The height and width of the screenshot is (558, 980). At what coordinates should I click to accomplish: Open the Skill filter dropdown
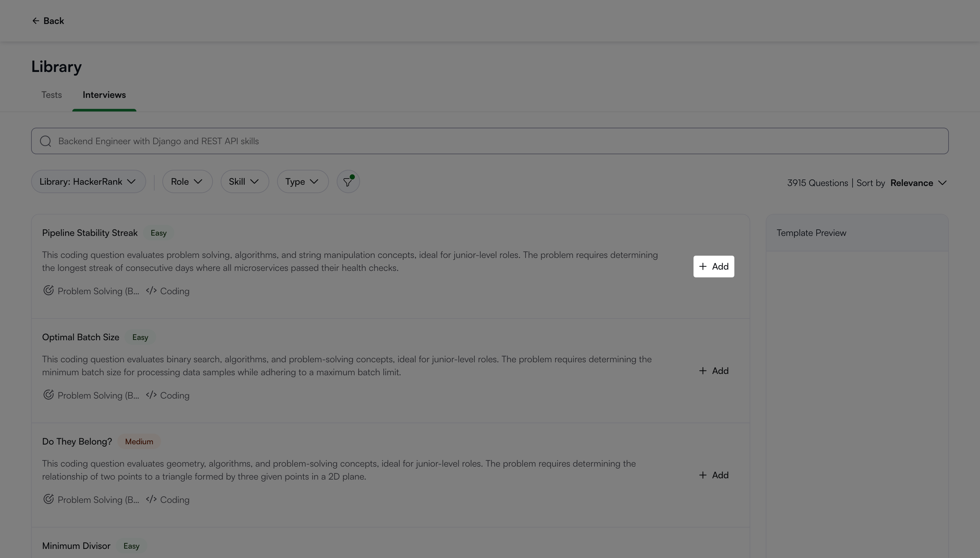[x=245, y=182]
